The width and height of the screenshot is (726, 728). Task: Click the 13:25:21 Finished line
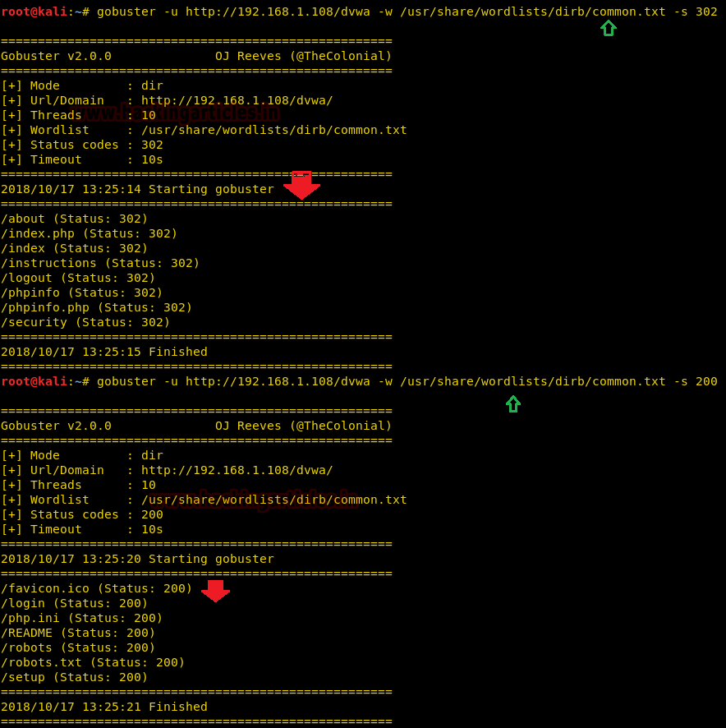[x=104, y=707]
